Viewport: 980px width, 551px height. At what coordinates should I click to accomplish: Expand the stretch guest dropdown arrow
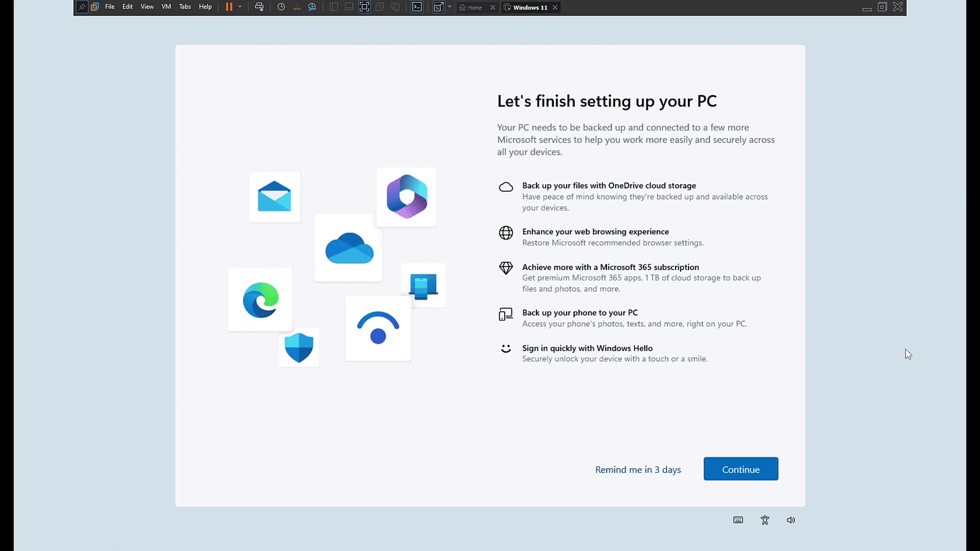[449, 7]
